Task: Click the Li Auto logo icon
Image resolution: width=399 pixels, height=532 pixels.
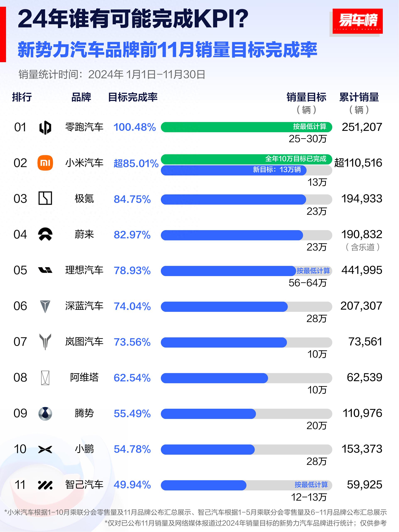Action: coord(45,270)
